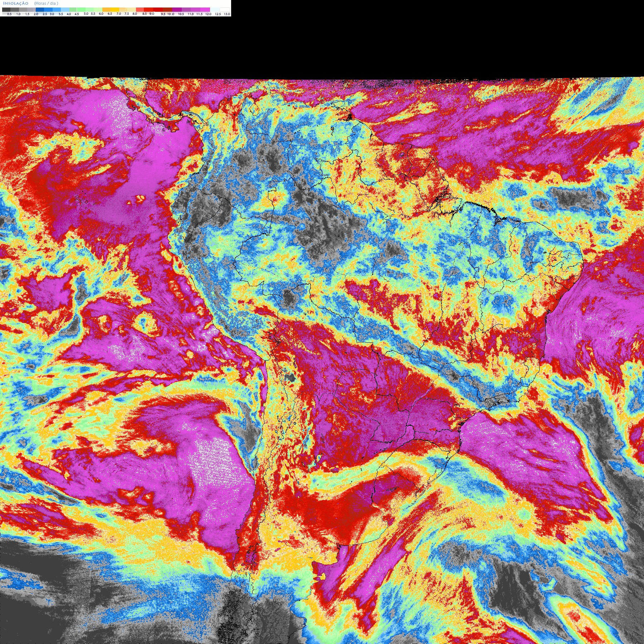Click the '7.5' scale value
644x644 pixels.
[x=127, y=14]
